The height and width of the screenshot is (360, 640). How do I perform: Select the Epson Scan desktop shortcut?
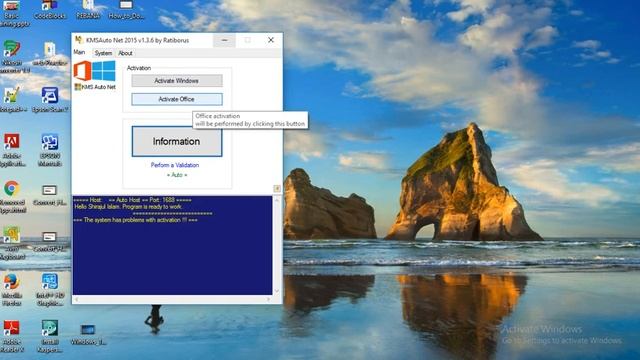coord(50,100)
